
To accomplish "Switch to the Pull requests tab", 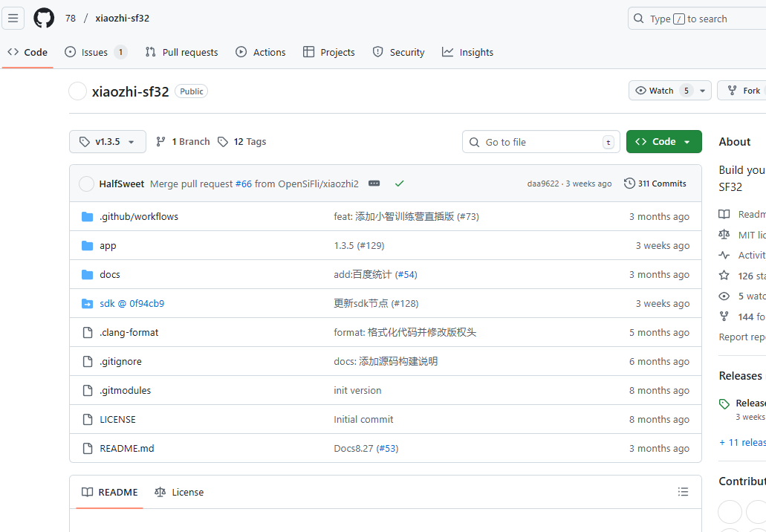I will pos(181,52).
